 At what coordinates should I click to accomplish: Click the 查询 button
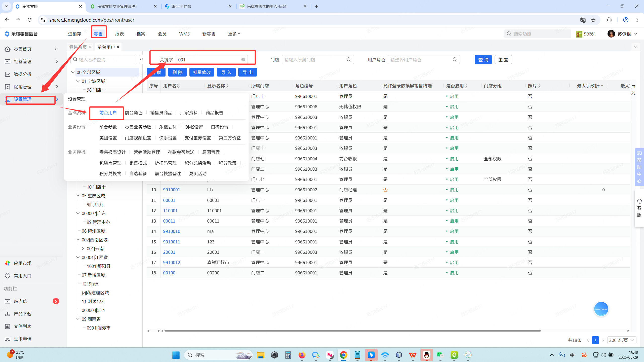click(x=483, y=60)
